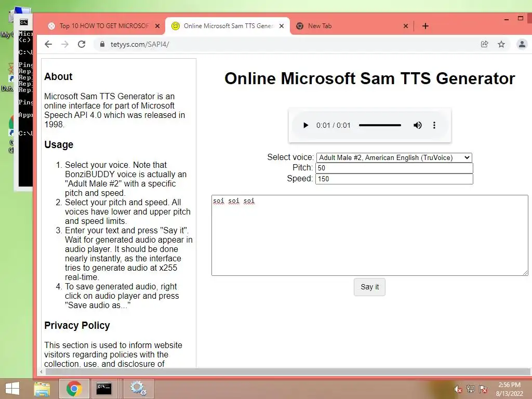Click the audio progress slider
Image resolution: width=532 pixels, height=399 pixels.
[x=380, y=125]
